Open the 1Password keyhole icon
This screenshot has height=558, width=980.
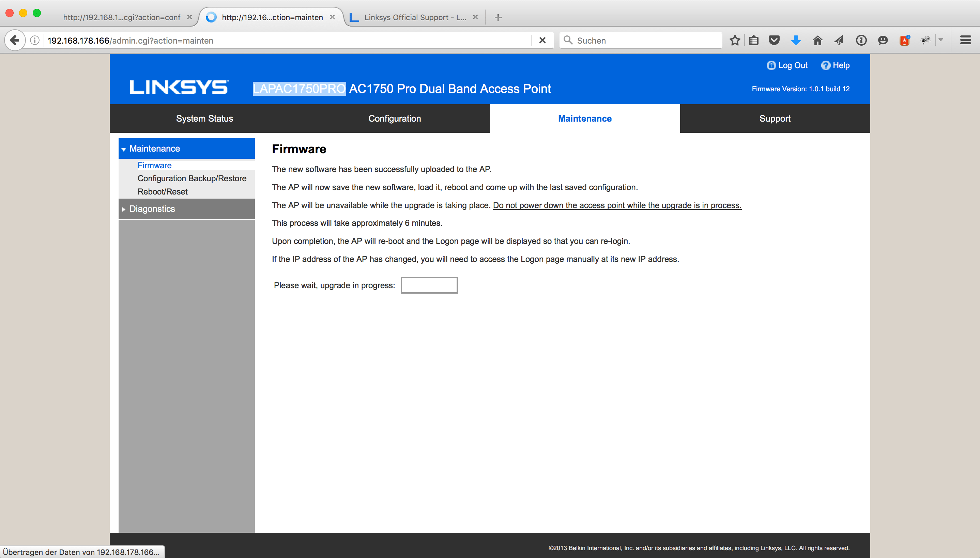[x=861, y=40]
